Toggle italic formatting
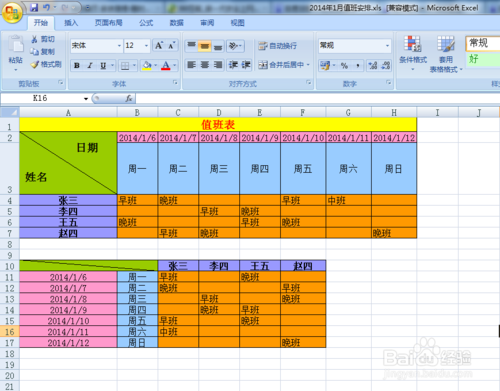This screenshot has height=391, width=500. click(90, 65)
